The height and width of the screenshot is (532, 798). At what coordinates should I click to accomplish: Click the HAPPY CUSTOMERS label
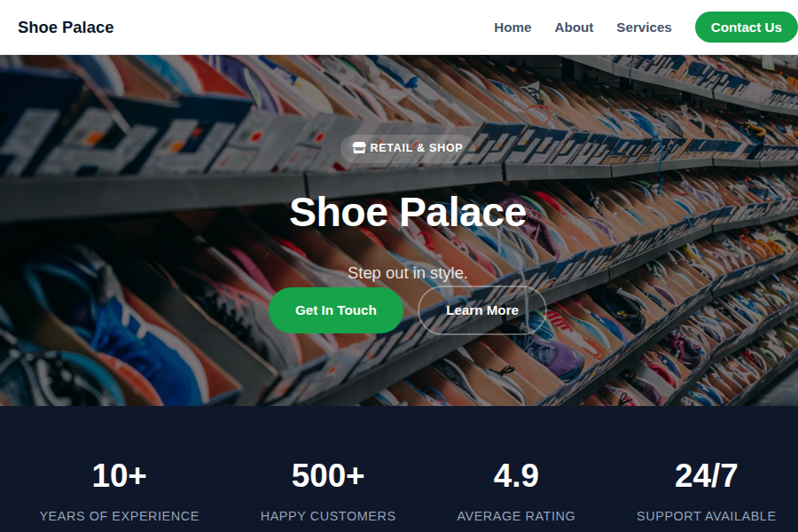[x=328, y=516]
